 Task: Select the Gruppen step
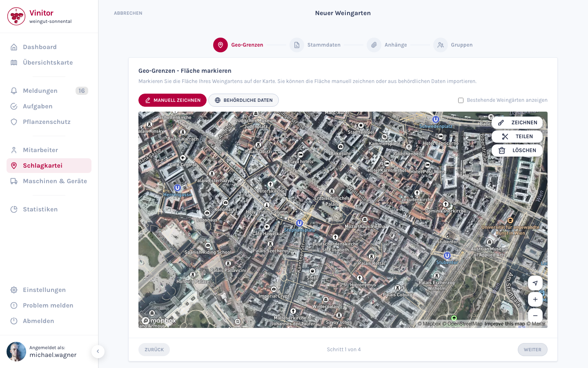(453, 45)
